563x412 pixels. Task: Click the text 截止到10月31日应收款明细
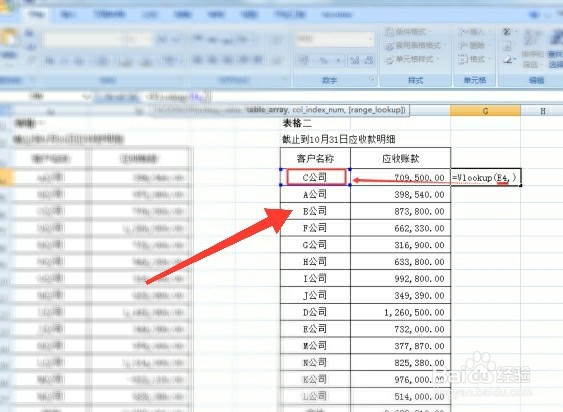tap(338, 139)
